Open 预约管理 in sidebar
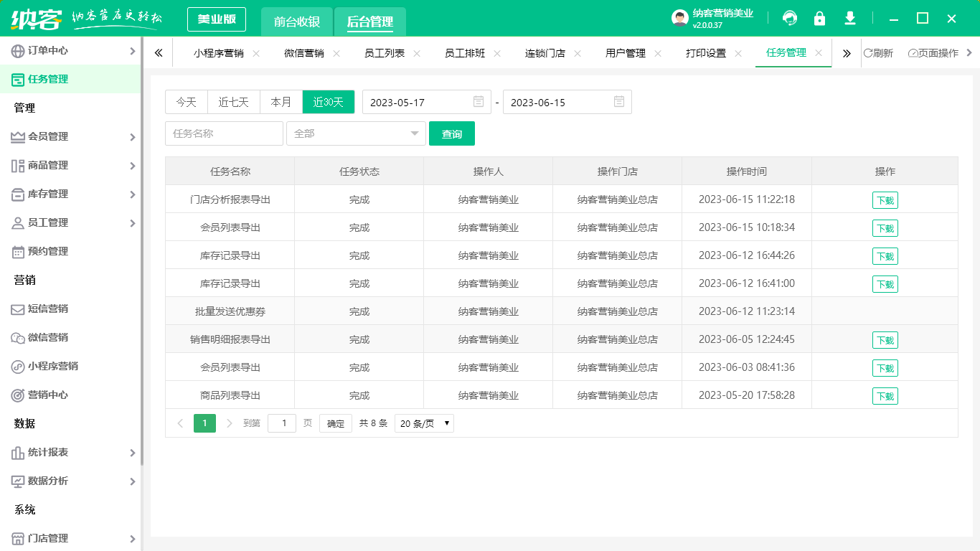Viewport: 980px width, 551px height. [70, 251]
